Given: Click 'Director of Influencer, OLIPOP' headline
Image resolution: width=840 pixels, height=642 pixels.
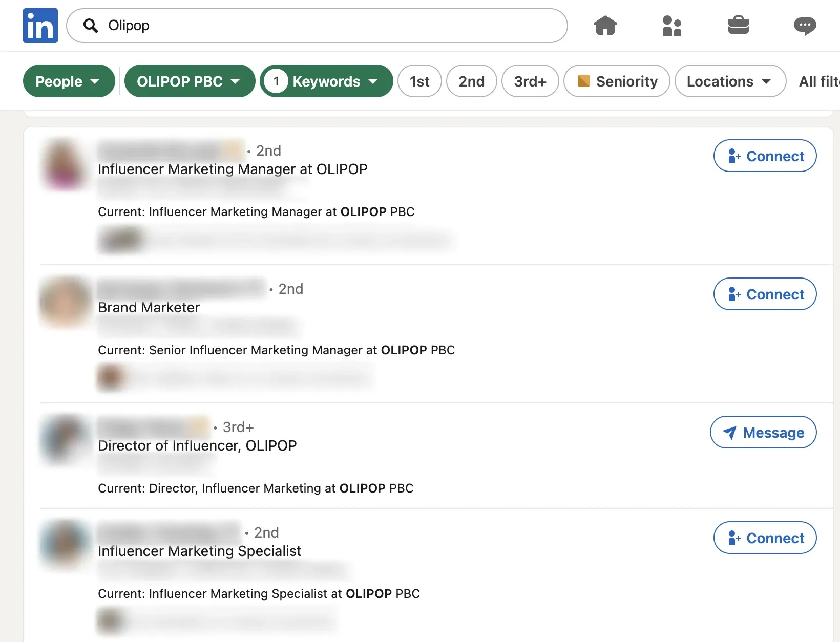Looking at the screenshot, I should tap(197, 445).
